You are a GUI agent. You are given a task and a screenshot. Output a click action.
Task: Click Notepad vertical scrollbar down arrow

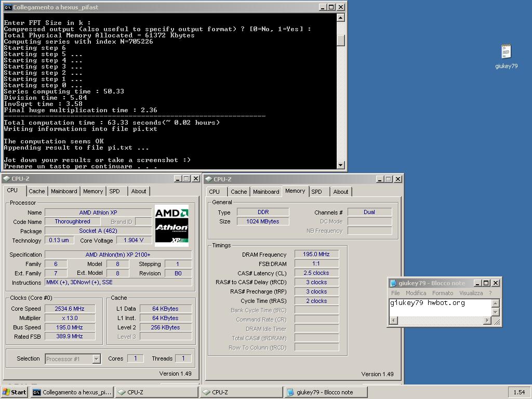[x=495, y=312]
